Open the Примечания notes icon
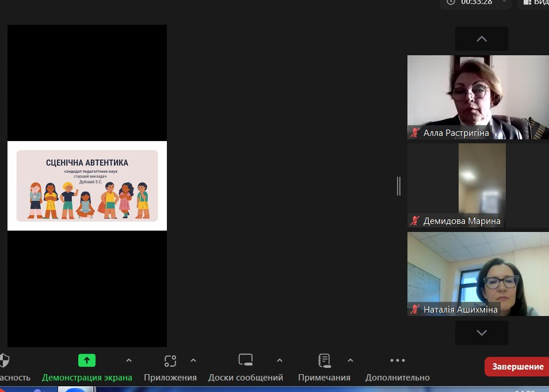 [x=324, y=360]
